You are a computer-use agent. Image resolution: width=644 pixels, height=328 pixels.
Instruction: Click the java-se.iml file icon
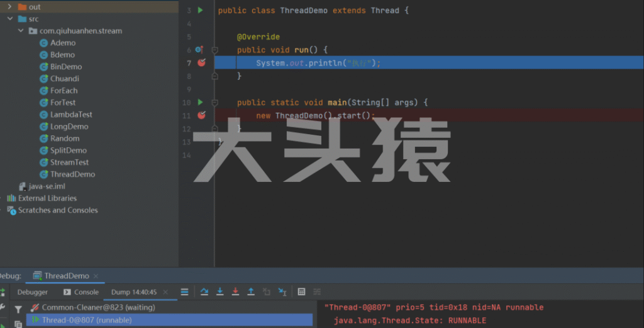[x=23, y=186]
